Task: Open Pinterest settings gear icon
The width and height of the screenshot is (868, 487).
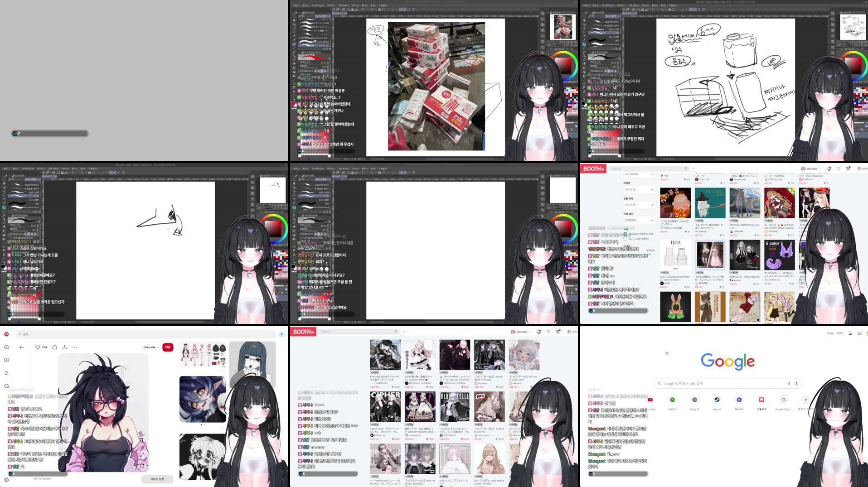Action: 6,479
